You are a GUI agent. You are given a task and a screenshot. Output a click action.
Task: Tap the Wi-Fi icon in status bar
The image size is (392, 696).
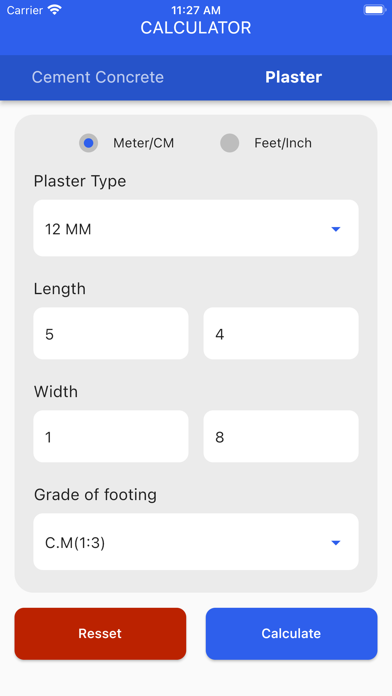coord(55,10)
